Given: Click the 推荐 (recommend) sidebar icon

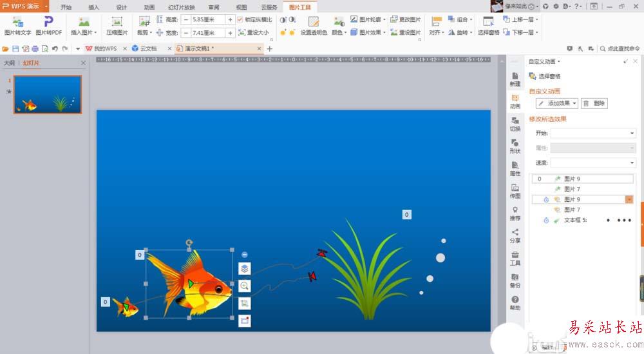Looking at the screenshot, I should (515, 213).
